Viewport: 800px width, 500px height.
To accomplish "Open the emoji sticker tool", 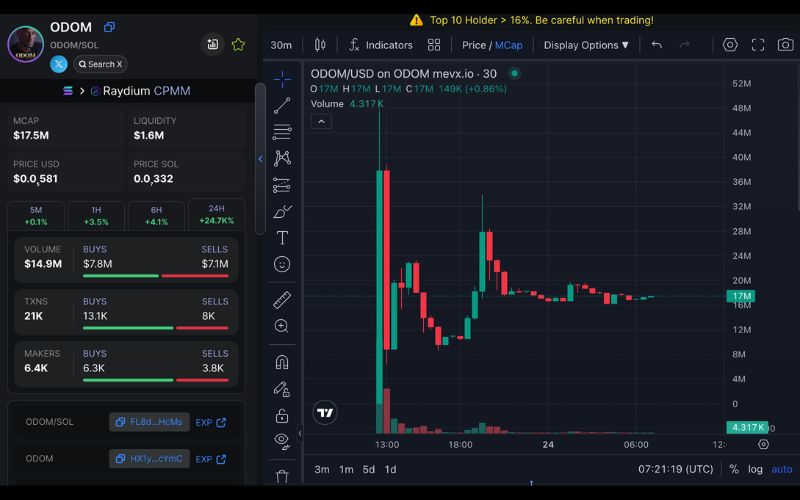I will (282, 264).
